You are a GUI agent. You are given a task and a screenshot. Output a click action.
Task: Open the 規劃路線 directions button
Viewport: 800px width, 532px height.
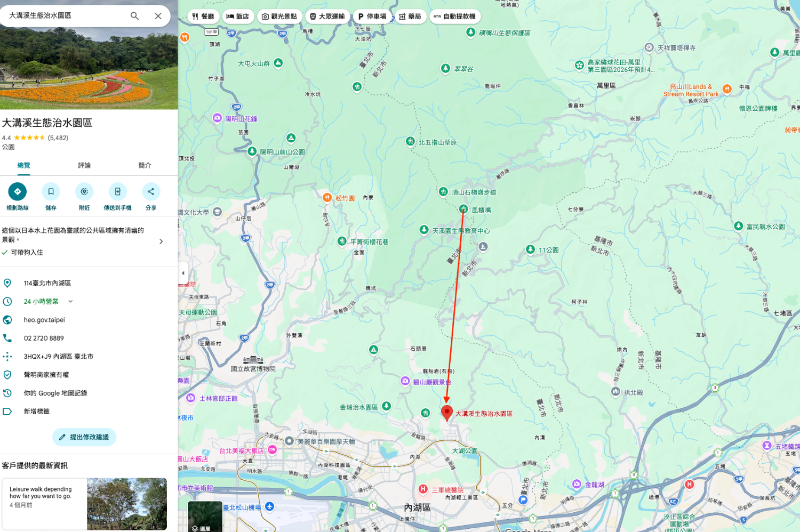click(18, 191)
